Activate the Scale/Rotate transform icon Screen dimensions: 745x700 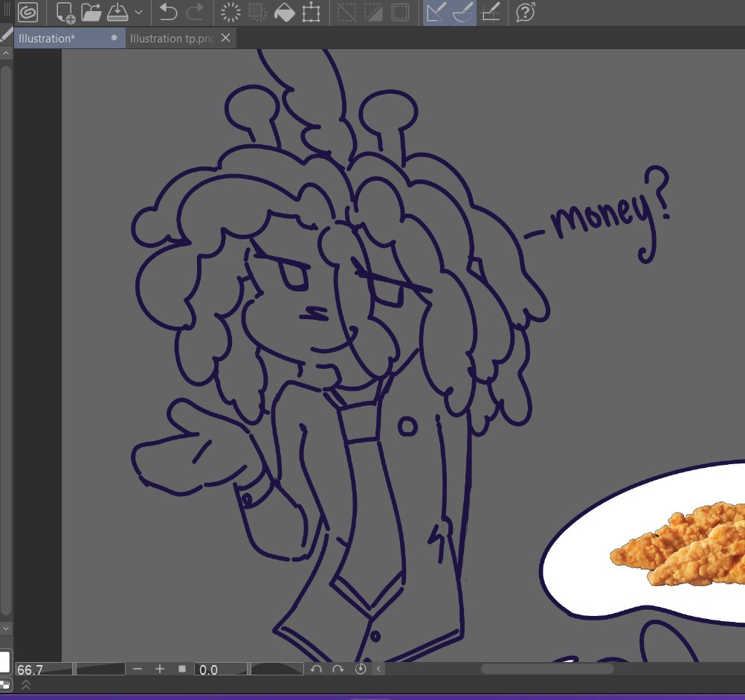tap(313, 13)
